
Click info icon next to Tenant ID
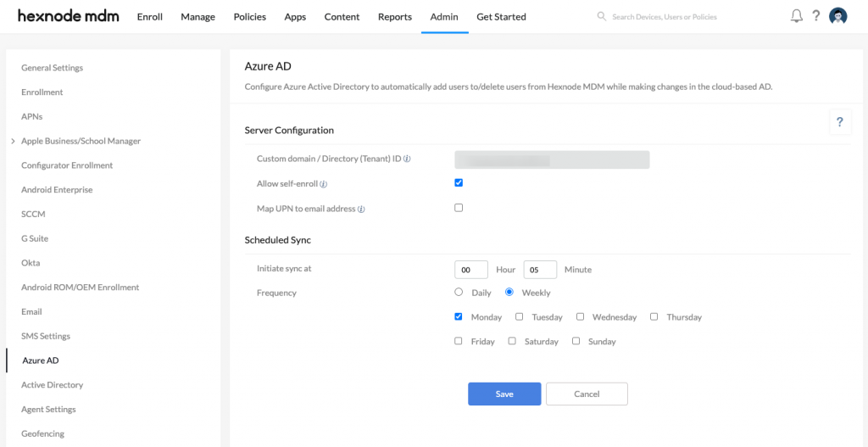pos(407,159)
